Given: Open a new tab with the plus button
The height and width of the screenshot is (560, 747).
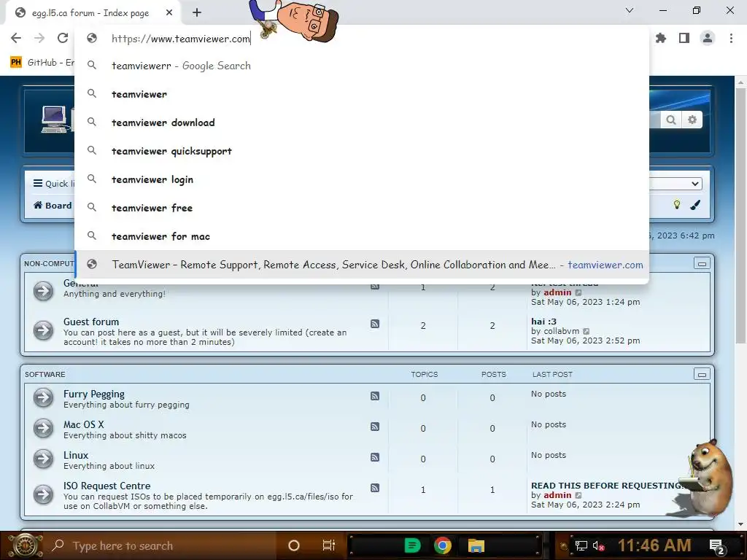Looking at the screenshot, I should click(197, 13).
